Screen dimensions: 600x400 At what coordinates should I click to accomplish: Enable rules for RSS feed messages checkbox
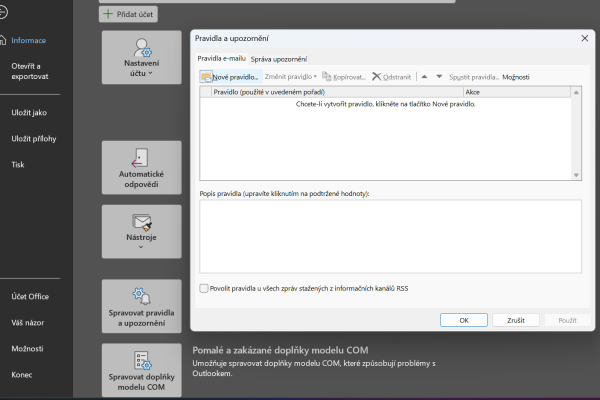[205, 288]
